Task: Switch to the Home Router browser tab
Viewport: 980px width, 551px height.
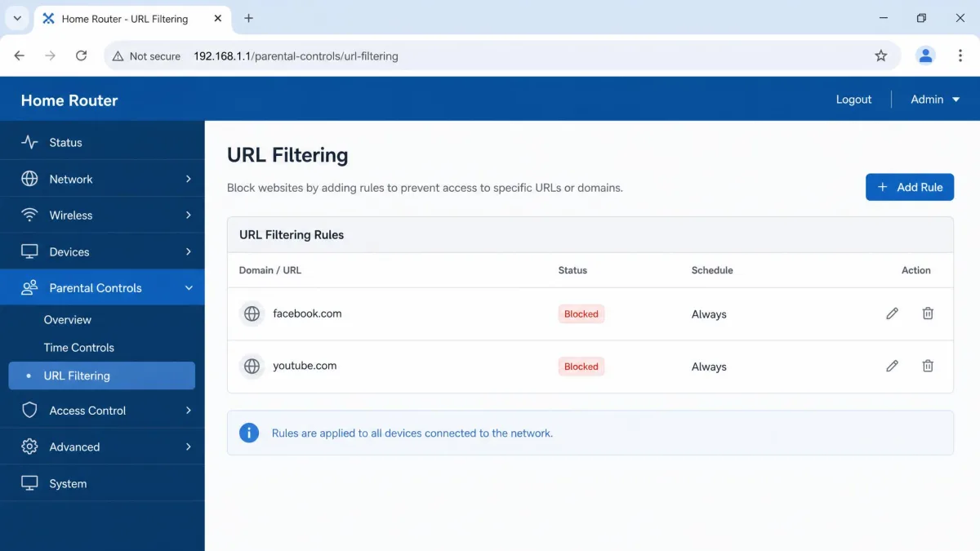Action: pos(133,19)
